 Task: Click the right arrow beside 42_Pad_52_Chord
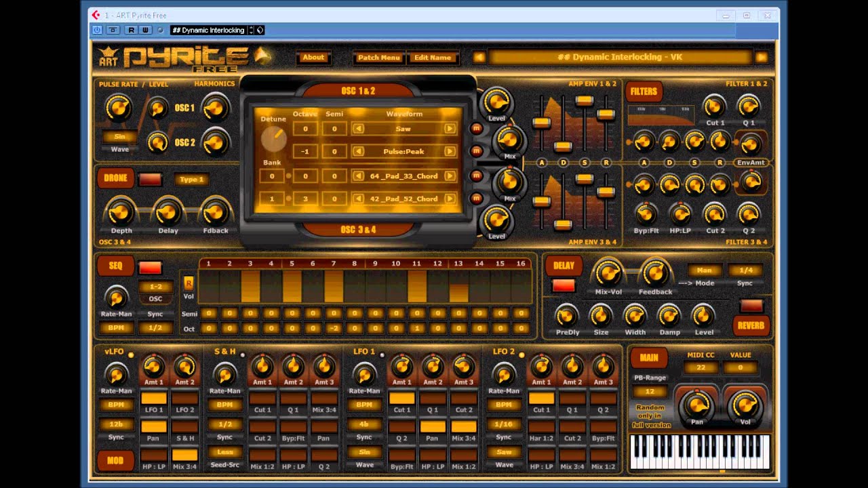point(449,199)
